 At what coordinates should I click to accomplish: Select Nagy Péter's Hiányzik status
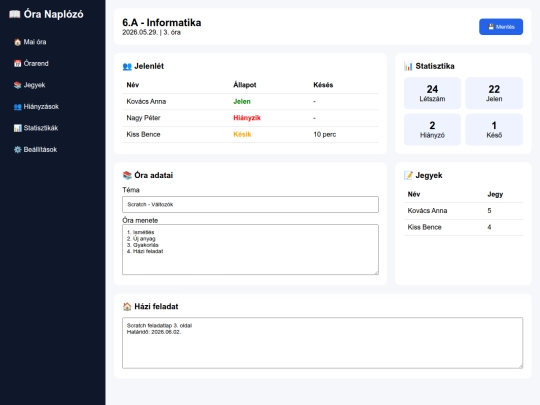click(247, 118)
